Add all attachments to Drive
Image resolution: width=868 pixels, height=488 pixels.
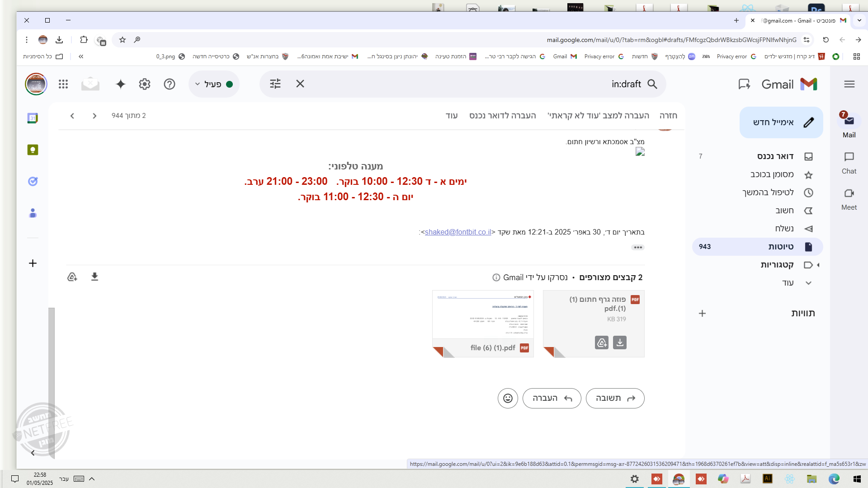tap(72, 277)
